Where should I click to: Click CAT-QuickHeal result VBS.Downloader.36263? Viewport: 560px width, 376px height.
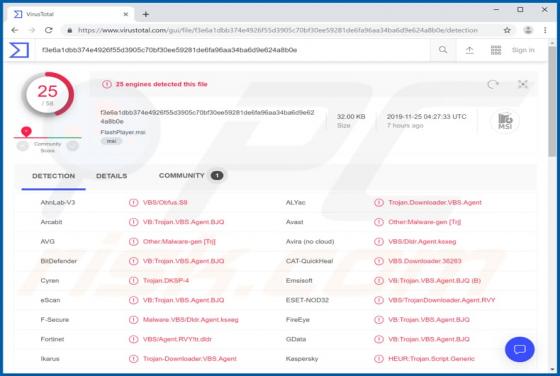425,261
